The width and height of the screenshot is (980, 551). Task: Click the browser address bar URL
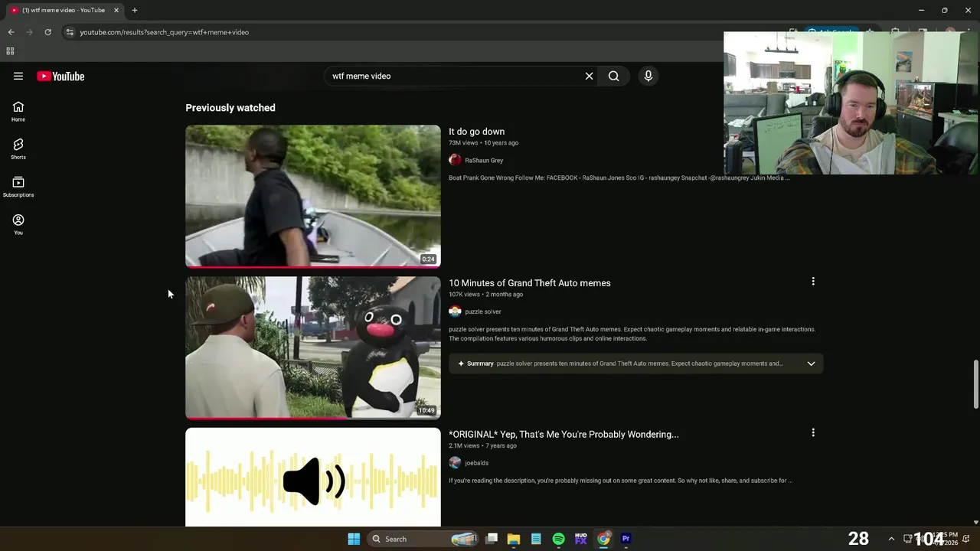tap(165, 32)
